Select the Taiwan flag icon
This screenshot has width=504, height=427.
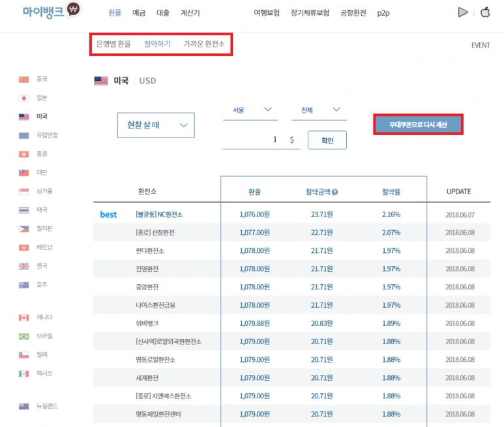23,173
